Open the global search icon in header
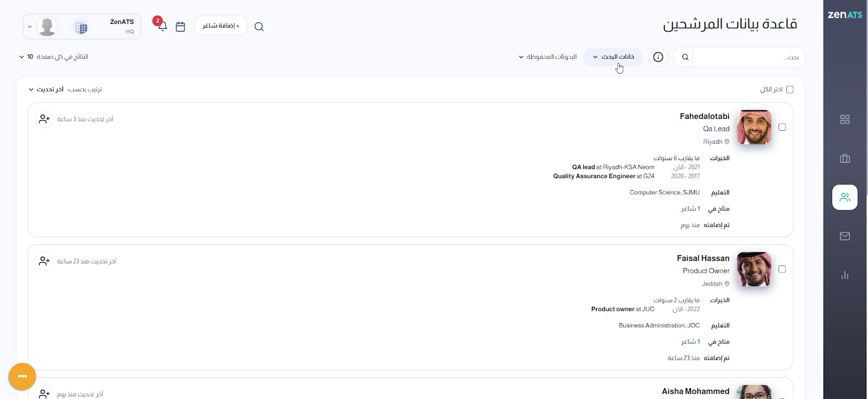Image resolution: width=868 pixels, height=399 pixels. click(259, 27)
